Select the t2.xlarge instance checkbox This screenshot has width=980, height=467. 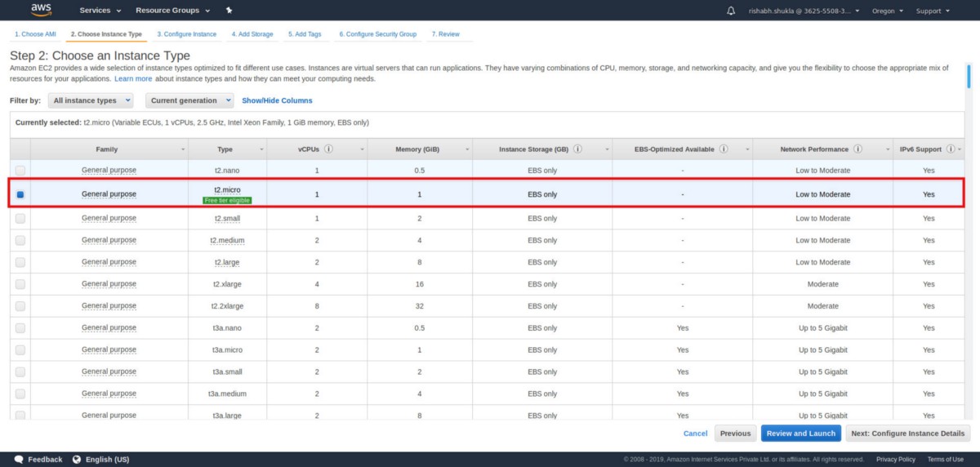point(20,284)
